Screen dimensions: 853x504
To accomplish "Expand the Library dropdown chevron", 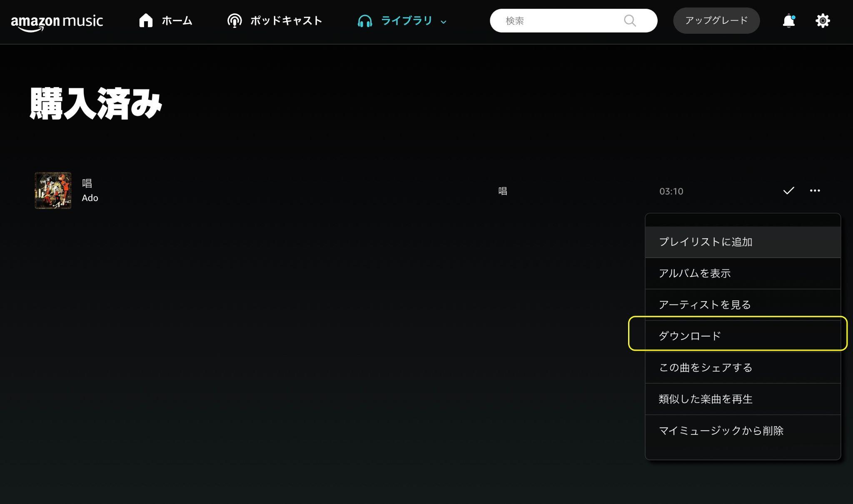I will (443, 21).
